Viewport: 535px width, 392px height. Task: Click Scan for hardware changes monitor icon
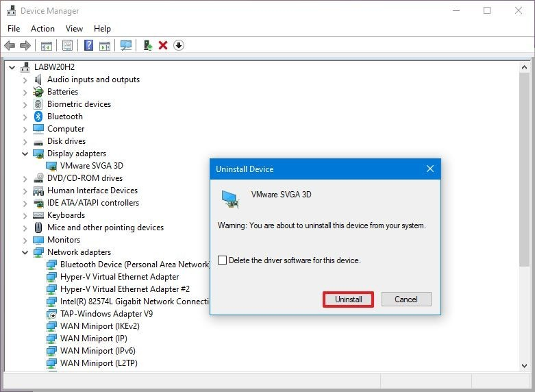(126, 45)
